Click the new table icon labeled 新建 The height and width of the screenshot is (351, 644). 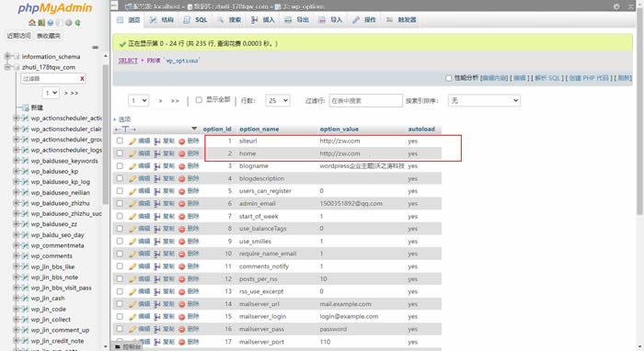[x=26, y=108]
